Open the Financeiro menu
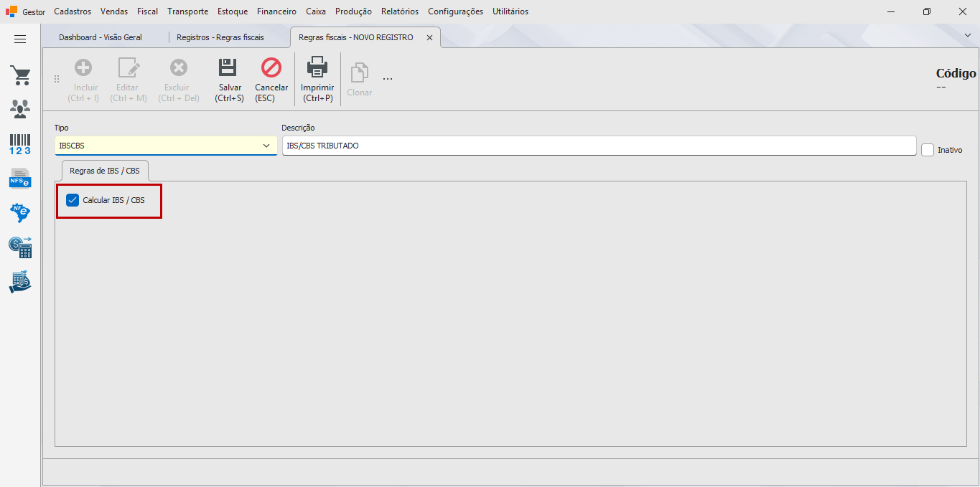980x487 pixels. (276, 11)
